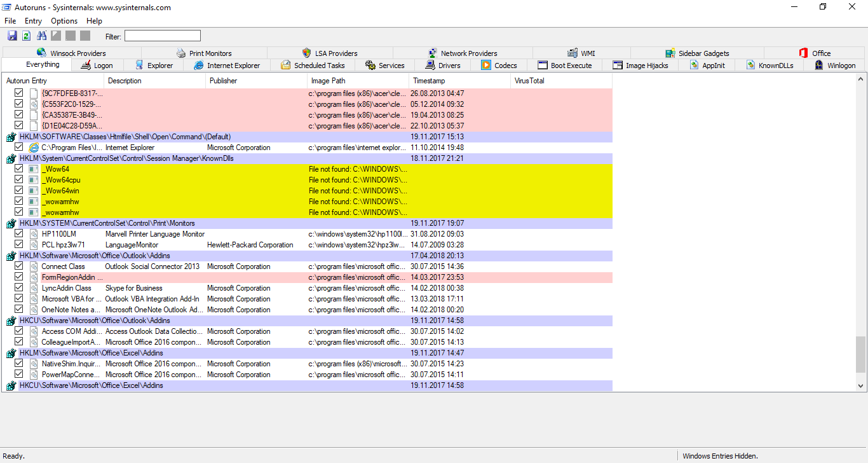Screen dimensions: 868x463
Task: Disable the Connect Class addin checkbox
Action: [19, 266]
